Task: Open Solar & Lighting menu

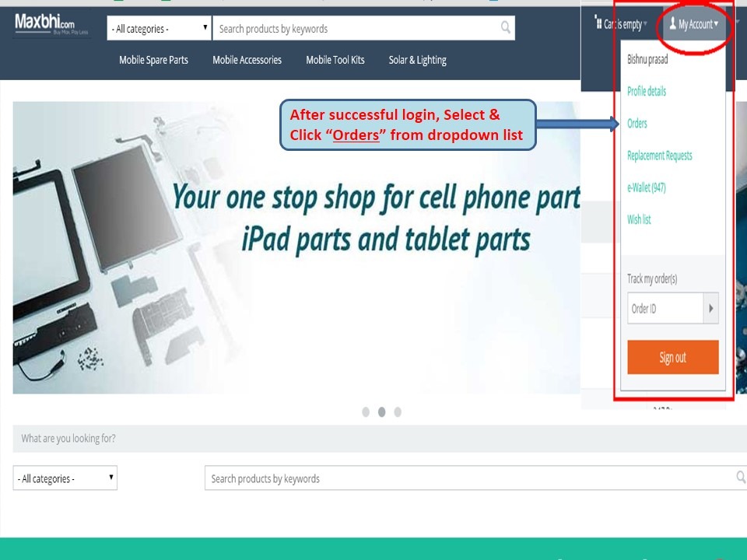Action: click(x=417, y=60)
